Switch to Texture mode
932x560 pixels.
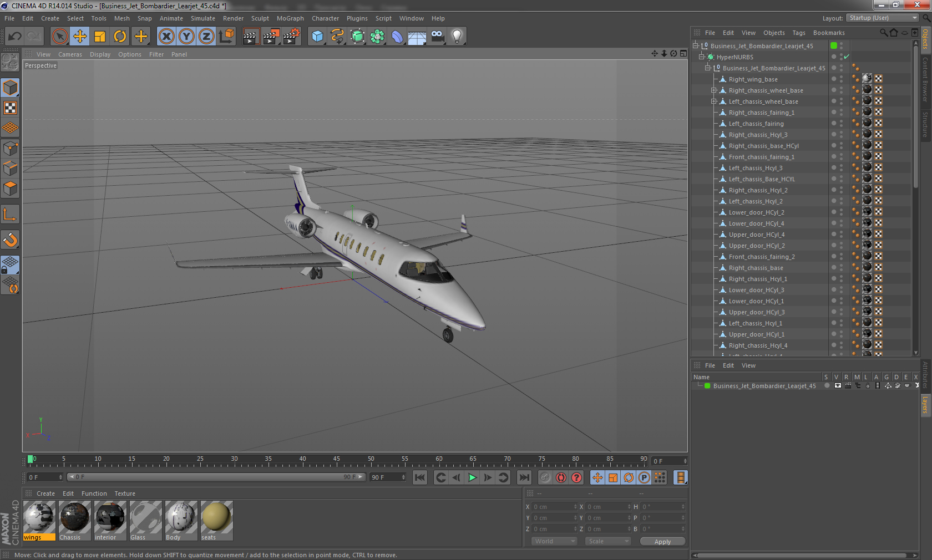[11, 108]
